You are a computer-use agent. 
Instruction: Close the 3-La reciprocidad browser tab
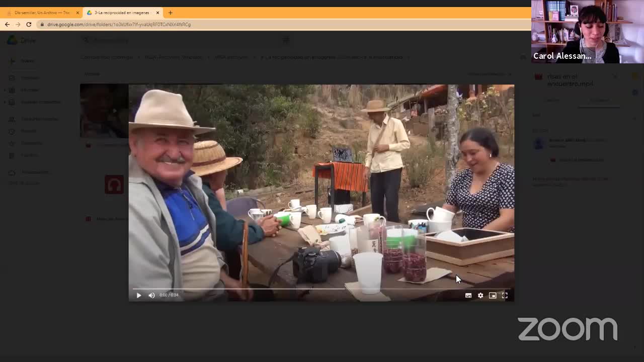tap(157, 13)
